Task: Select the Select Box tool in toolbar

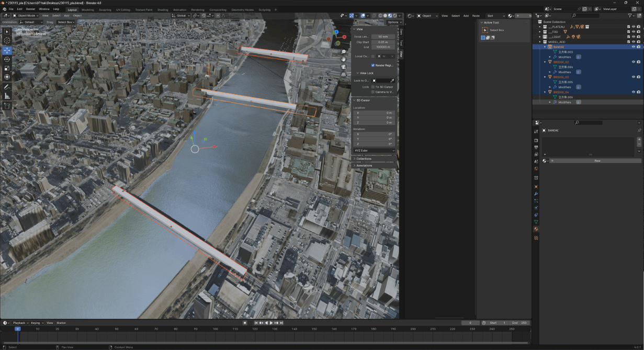Action: (7, 32)
